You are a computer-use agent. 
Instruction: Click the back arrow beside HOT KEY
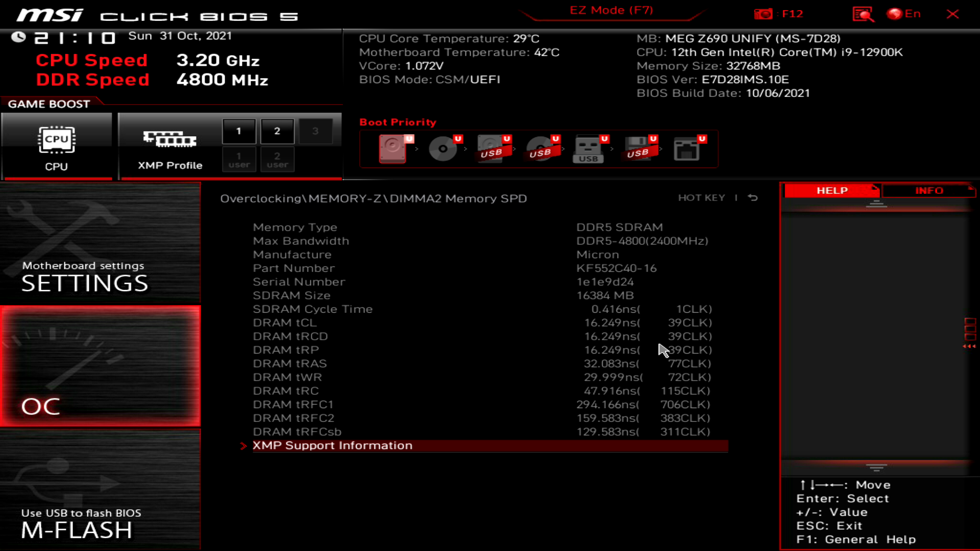pyautogui.click(x=752, y=197)
